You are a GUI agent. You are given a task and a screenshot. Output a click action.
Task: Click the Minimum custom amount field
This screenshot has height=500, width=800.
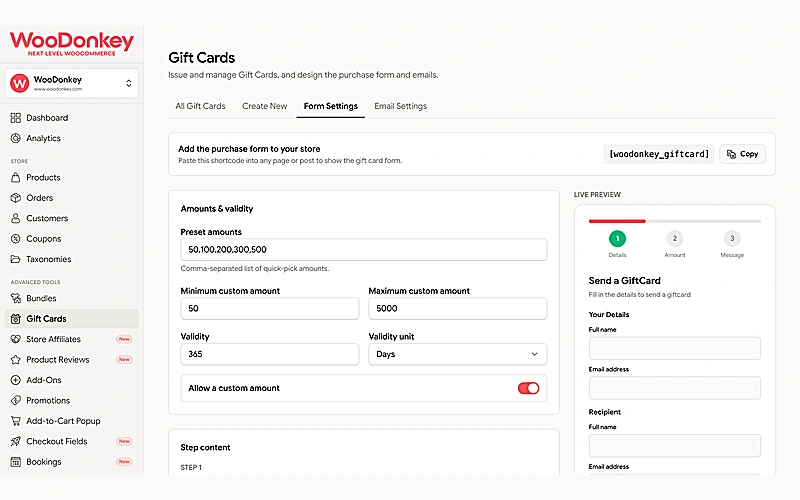coord(270,309)
